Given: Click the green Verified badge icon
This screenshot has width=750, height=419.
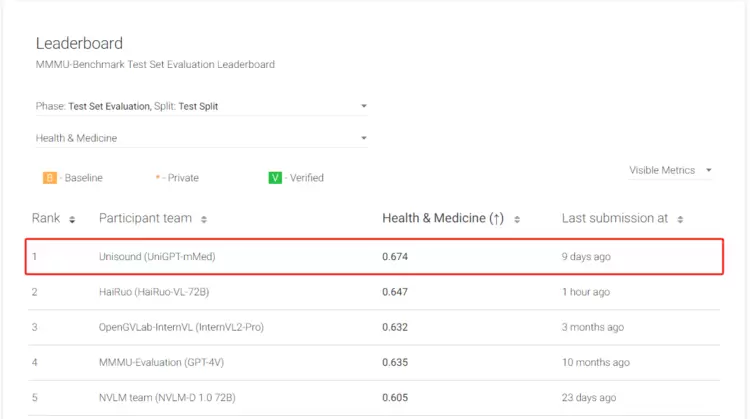Looking at the screenshot, I should (x=275, y=178).
